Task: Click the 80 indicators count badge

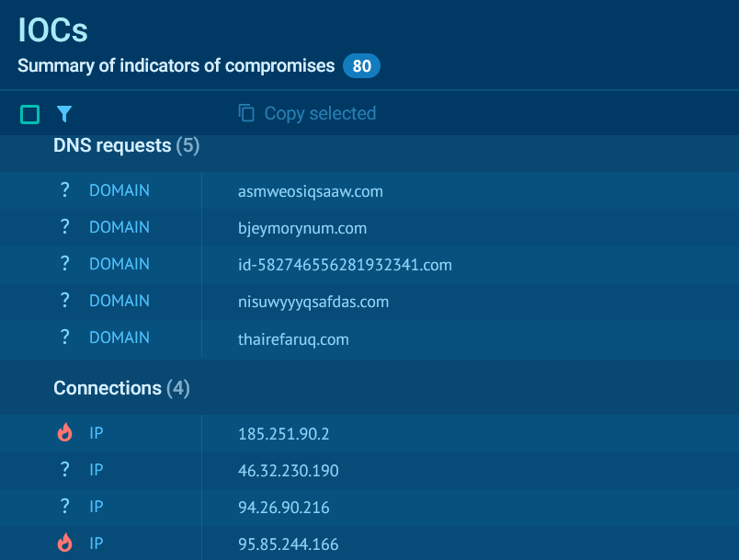Action: pos(360,65)
